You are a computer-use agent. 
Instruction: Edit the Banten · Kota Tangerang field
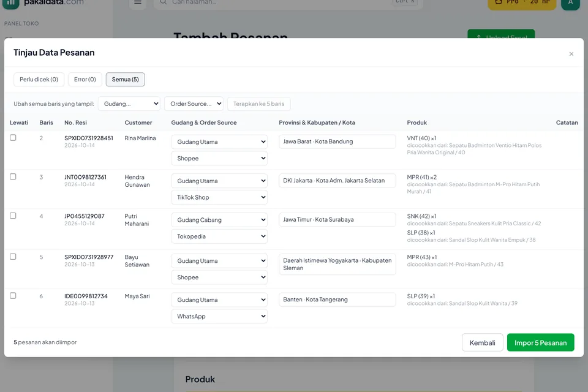(337, 300)
